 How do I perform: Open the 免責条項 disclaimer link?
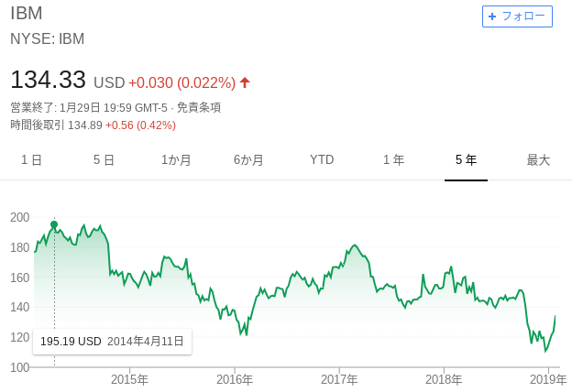point(199,107)
